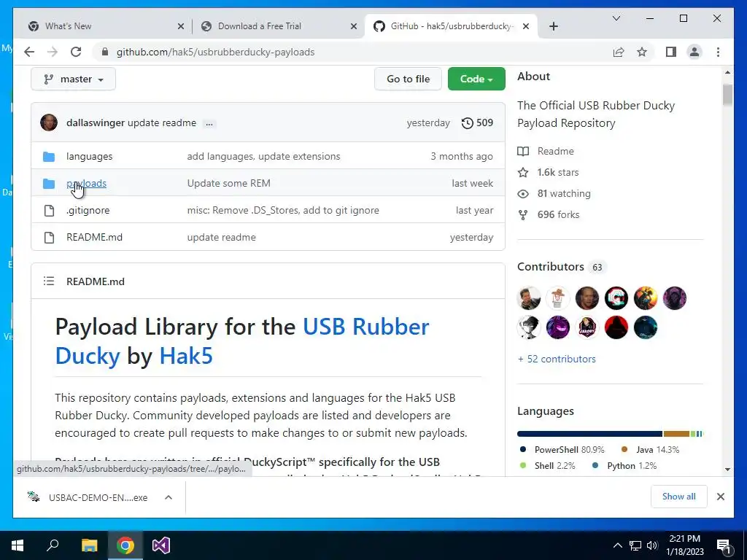Screen dimensions: 747x560
Task: Click PowerShell 80.9% language
Action: coord(562,449)
